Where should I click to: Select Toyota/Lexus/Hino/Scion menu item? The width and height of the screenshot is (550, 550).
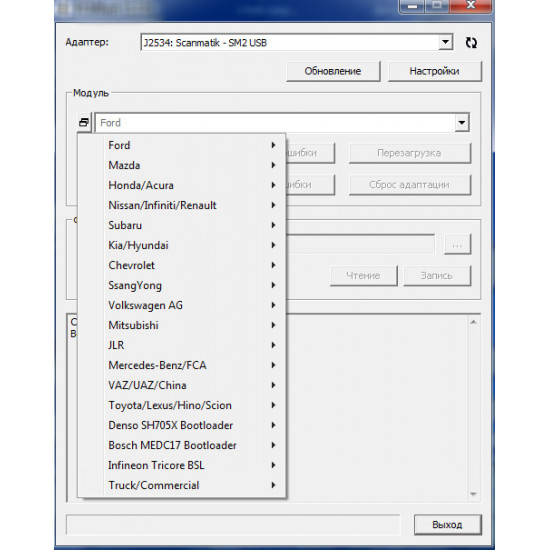[x=181, y=405]
